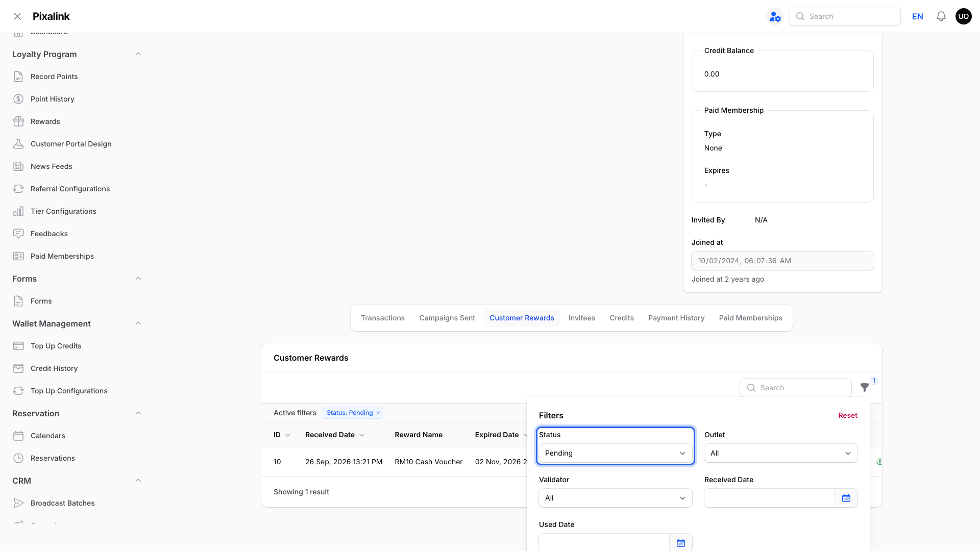
Task: Open the Feedbacks page
Action: point(49,234)
